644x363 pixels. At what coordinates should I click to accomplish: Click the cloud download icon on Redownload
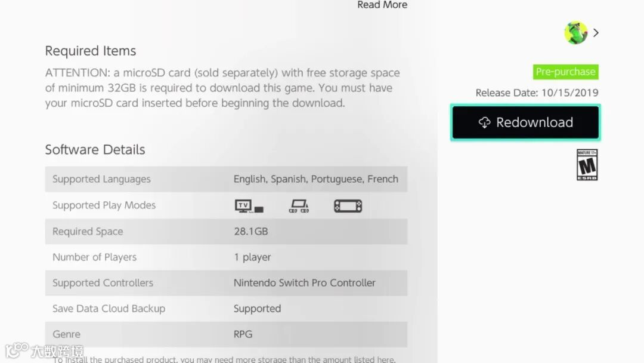pos(485,122)
